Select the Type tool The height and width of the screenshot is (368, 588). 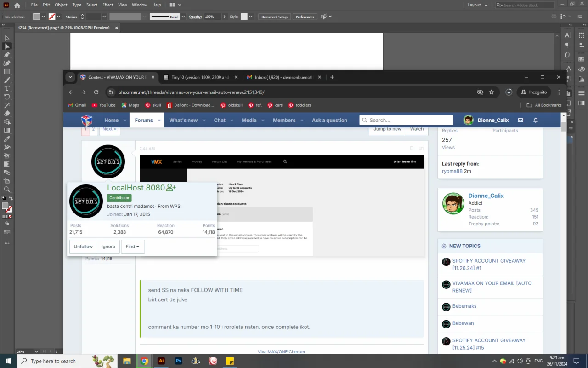point(7,88)
